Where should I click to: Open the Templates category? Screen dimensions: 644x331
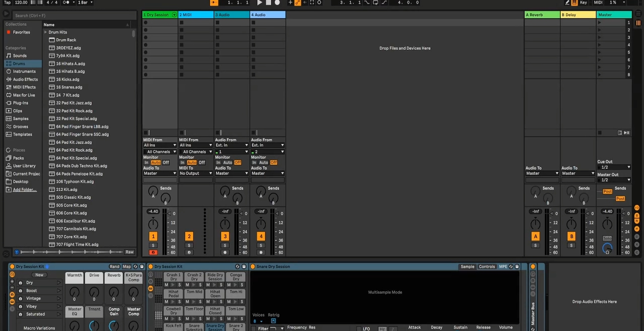pos(22,135)
